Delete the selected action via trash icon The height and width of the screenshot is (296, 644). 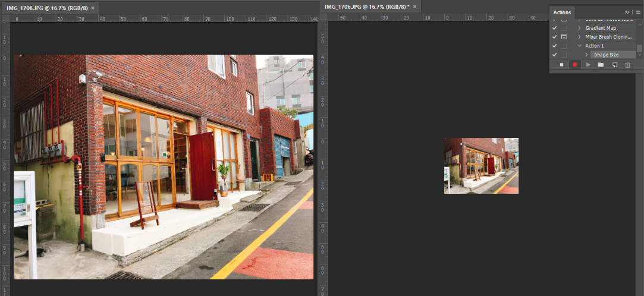tap(627, 65)
